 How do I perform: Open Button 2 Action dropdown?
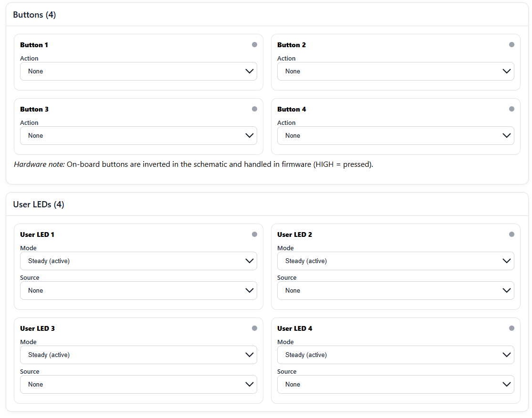[396, 71]
